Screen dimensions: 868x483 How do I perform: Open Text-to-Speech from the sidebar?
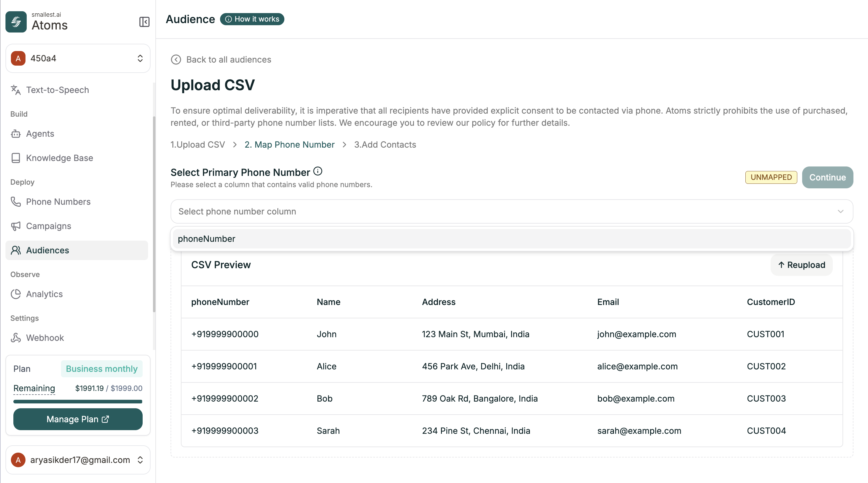(x=57, y=90)
